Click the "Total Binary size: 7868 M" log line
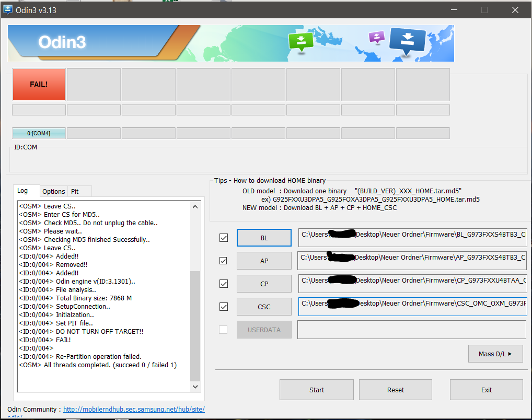The height and width of the screenshot is (420, 532). pyautogui.click(x=75, y=298)
